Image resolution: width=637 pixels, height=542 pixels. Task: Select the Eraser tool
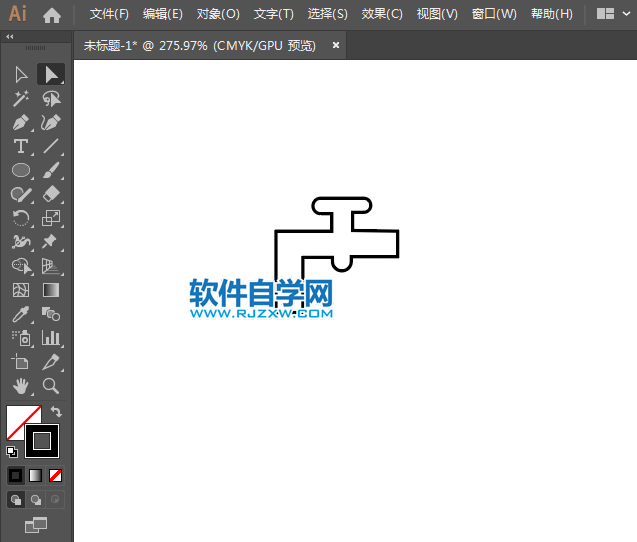coord(51,194)
